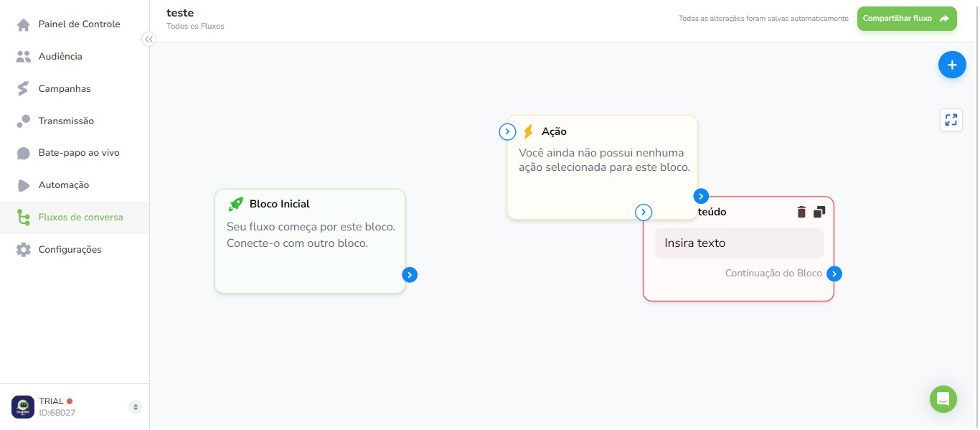Click Bloco Inicial output connector arrow
980x430 pixels.
tap(410, 275)
